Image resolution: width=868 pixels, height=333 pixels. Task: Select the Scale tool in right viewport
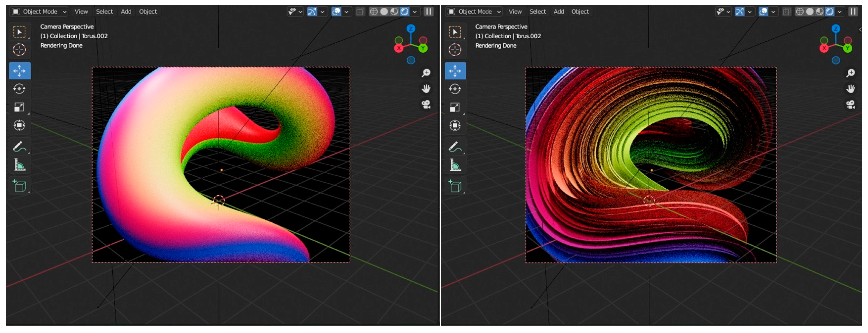(x=455, y=107)
